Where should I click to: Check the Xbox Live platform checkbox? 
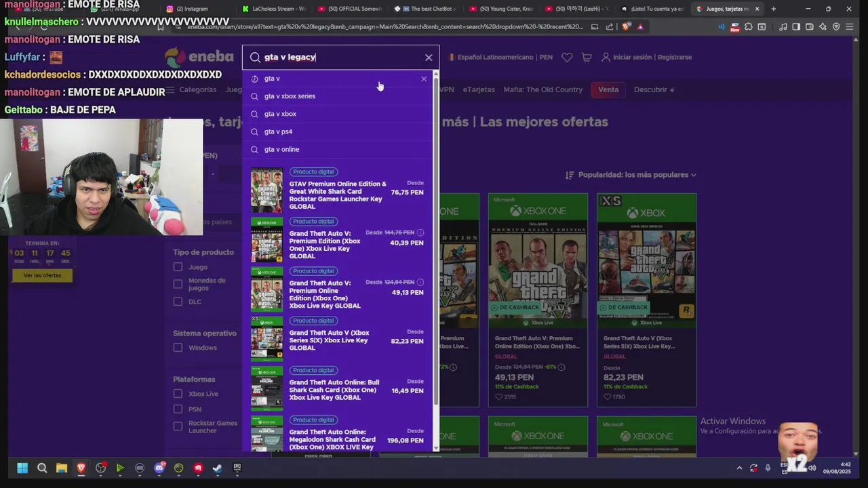point(178,394)
